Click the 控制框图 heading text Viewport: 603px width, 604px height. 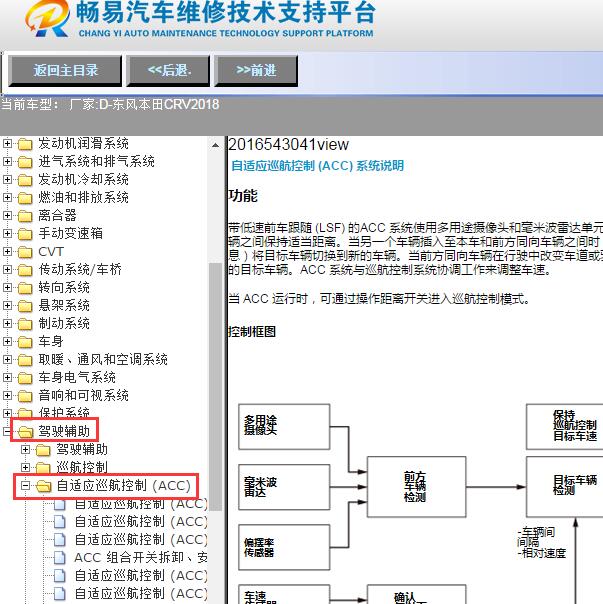(x=252, y=332)
